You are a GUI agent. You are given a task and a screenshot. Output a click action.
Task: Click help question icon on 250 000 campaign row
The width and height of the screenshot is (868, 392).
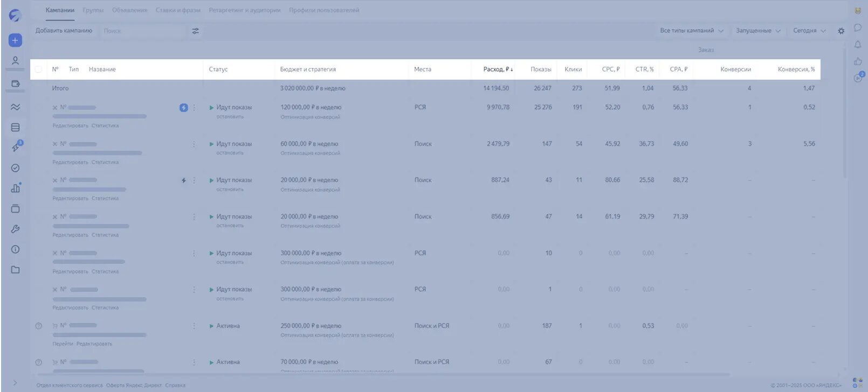[x=38, y=326]
